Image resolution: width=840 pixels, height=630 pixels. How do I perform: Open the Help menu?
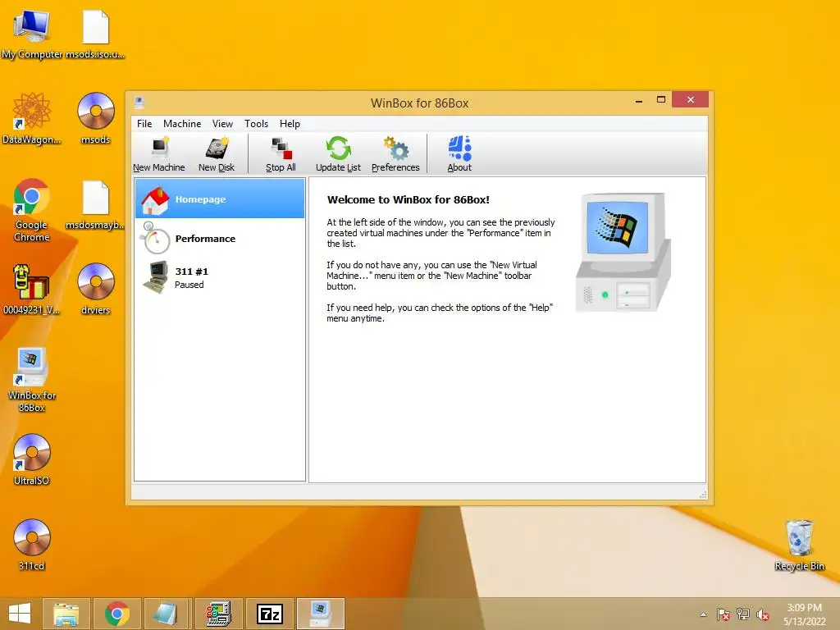(290, 124)
